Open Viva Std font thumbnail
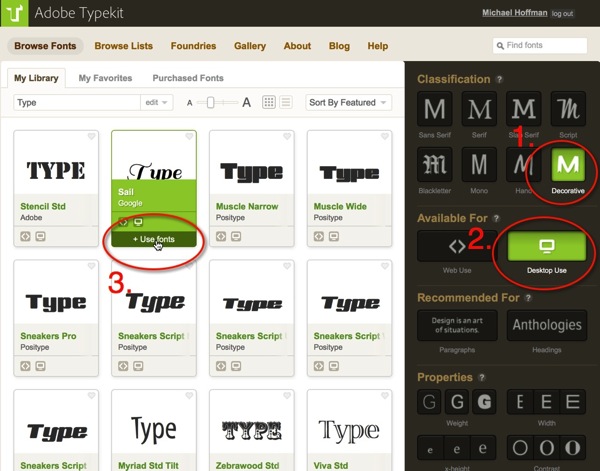The height and width of the screenshot is (471, 600). [x=349, y=431]
